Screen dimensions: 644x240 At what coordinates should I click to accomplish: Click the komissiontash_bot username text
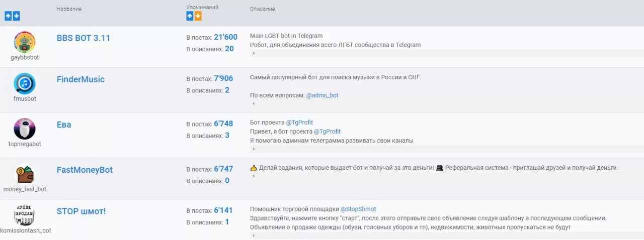tap(25, 230)
